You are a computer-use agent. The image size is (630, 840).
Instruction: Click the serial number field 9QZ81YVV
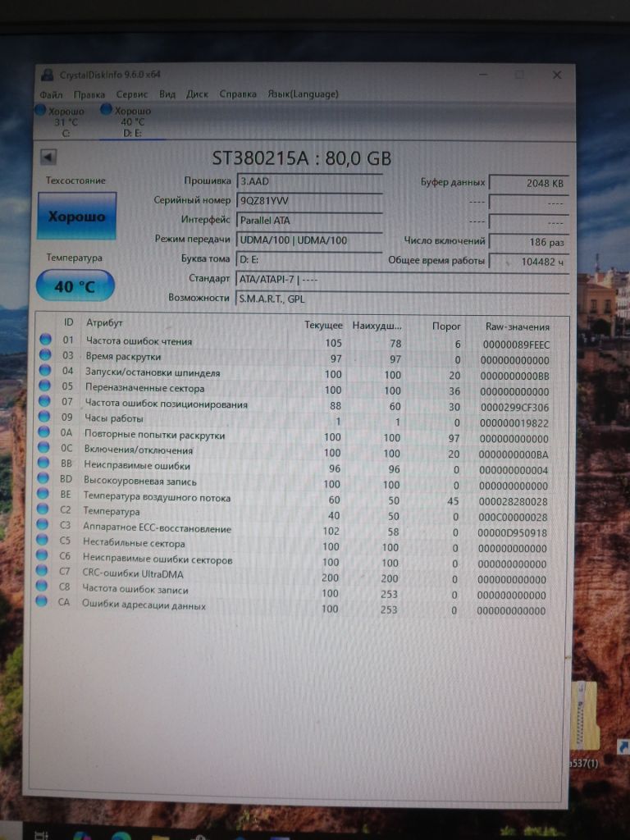pyautogui.click(x=309, y=201)
